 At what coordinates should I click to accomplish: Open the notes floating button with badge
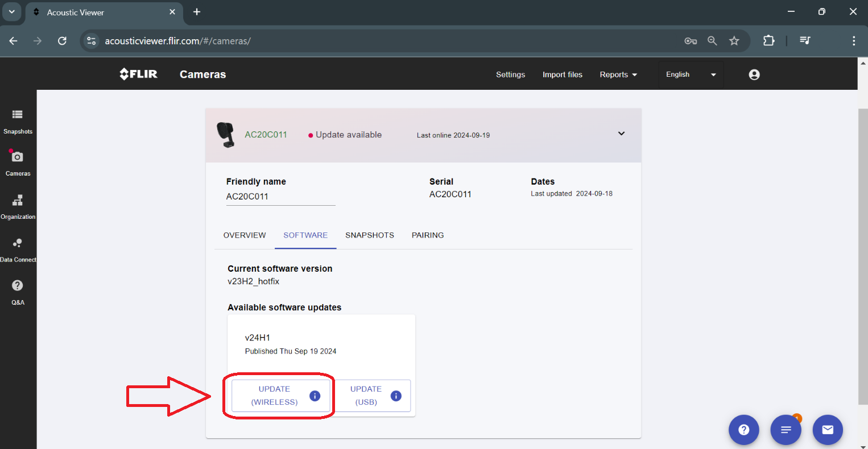tap(786, 430)
